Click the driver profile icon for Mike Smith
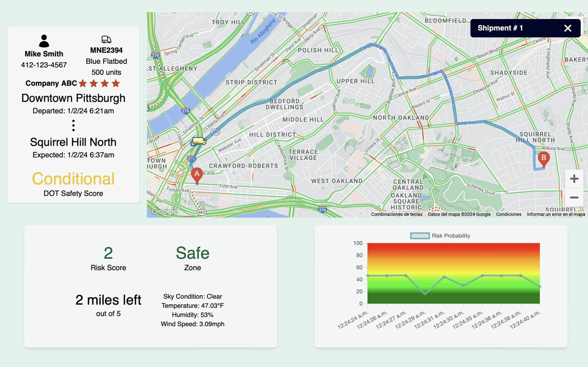This screenshot has height=367, width=588. (x=44, y=39)
